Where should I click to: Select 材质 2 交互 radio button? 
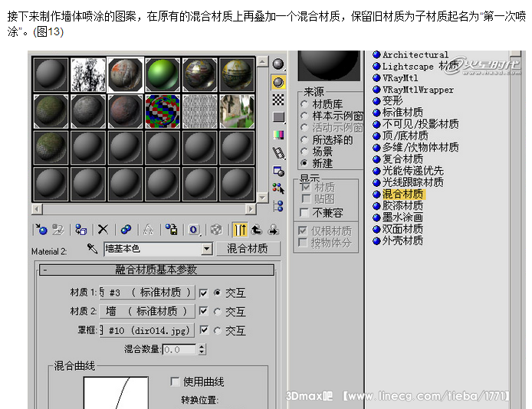(x=218, y=312)
